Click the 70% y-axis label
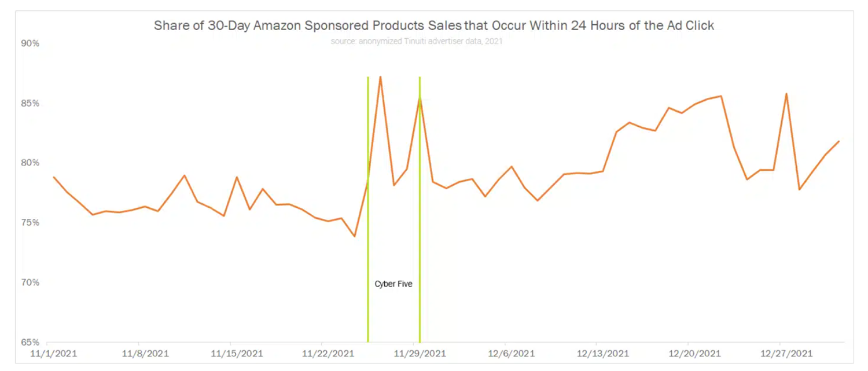The width and height of the screenshot is (868, 371). [x=31, y=282]
